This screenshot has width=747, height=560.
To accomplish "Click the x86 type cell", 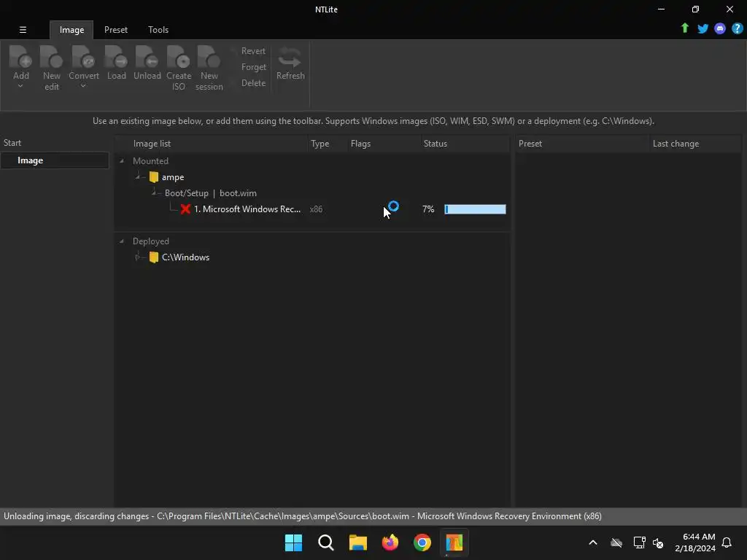I will [316, 209].
